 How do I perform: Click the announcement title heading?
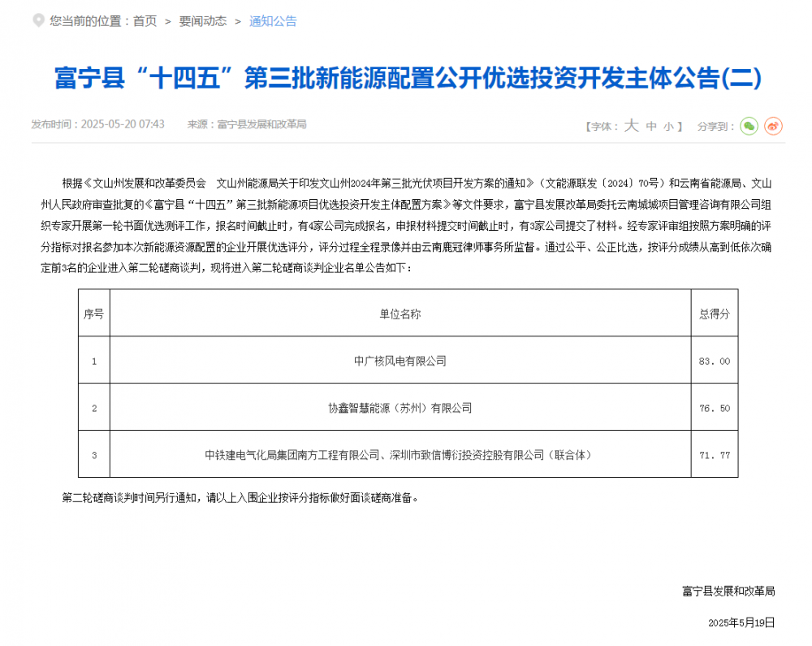tap(408, 78)
